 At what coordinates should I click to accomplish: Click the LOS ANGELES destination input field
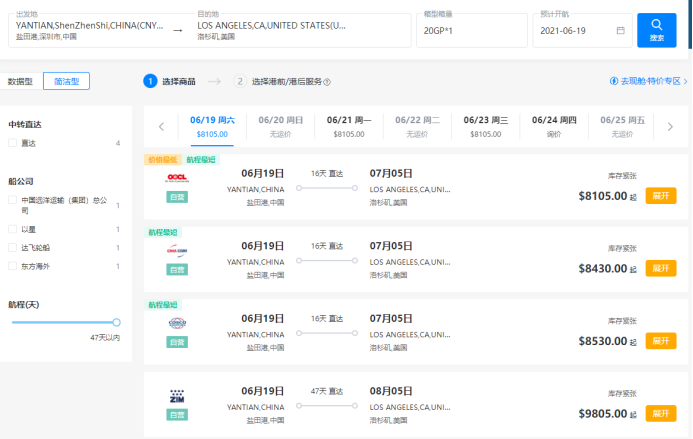[300, 30]
